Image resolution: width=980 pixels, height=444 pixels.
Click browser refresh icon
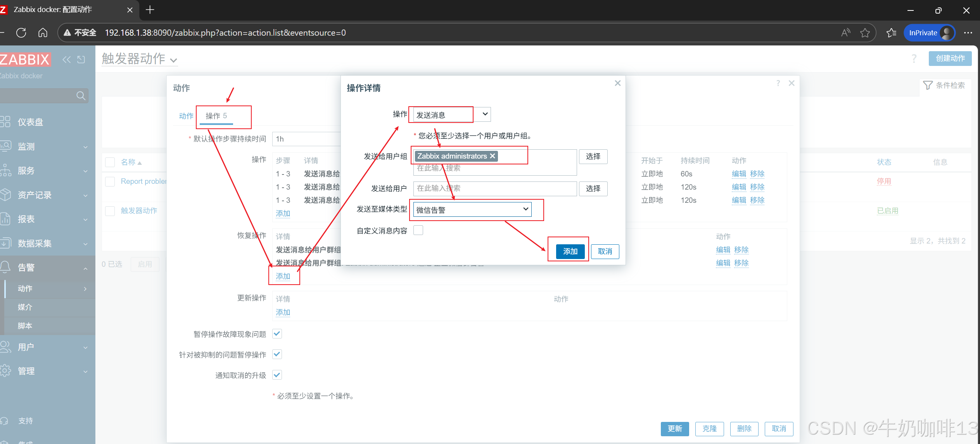coord(21,33)
